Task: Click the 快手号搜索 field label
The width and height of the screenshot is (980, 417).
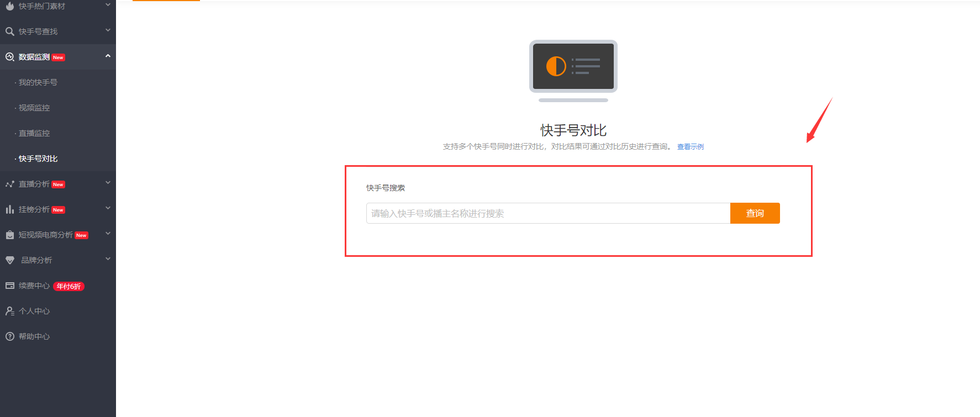Action: pos(386,188)
